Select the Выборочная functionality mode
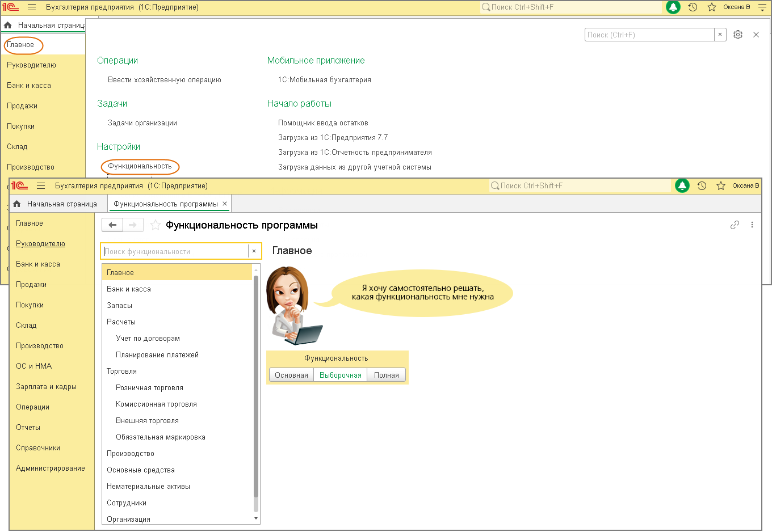 coord(341,375)
